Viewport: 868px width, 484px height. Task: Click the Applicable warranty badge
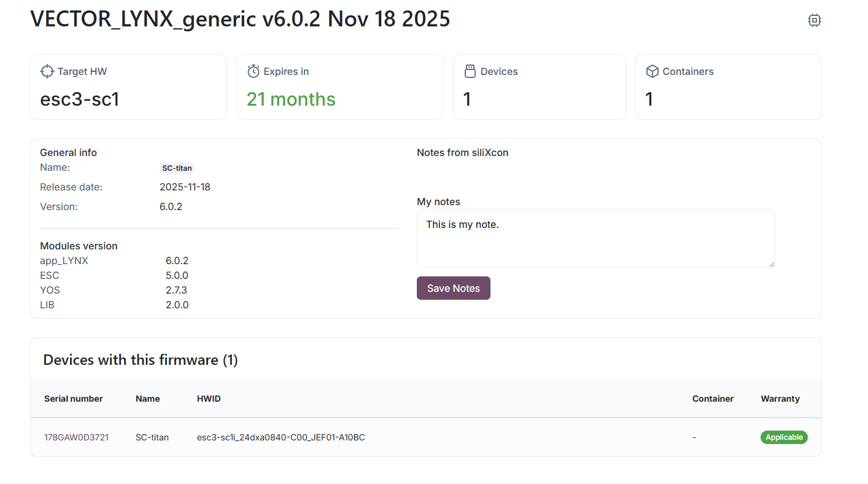coord(784,437)
